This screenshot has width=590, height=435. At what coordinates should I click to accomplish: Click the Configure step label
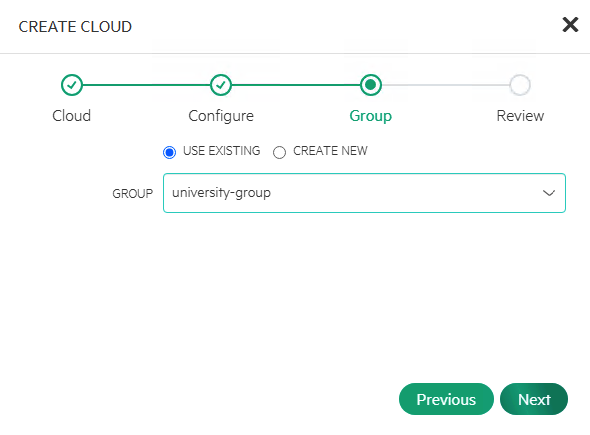coord(221,116)
